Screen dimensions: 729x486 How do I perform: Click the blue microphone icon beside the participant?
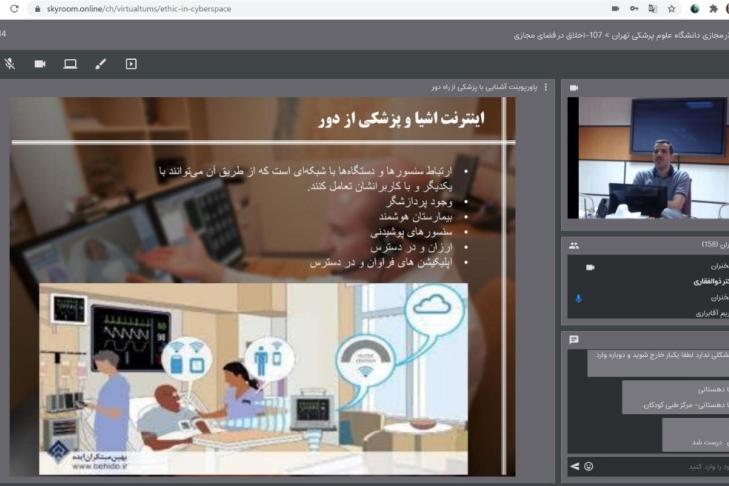(578, 298)
